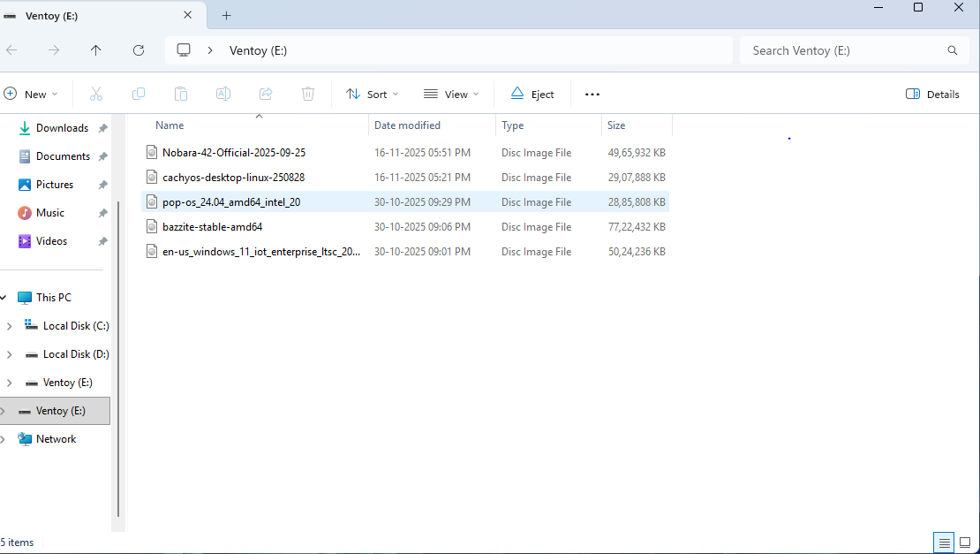Image resolution: width=980 pixels, height=554 pixels.
Task: Expand Local Disk (C:) tree node
Action: [x=9, y=326]
